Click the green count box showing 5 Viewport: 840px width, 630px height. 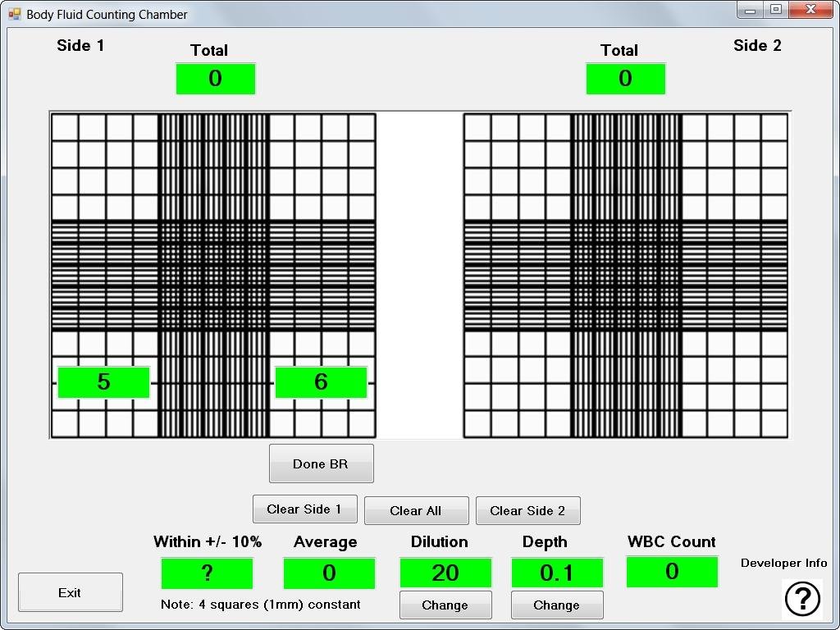point(103,382)
